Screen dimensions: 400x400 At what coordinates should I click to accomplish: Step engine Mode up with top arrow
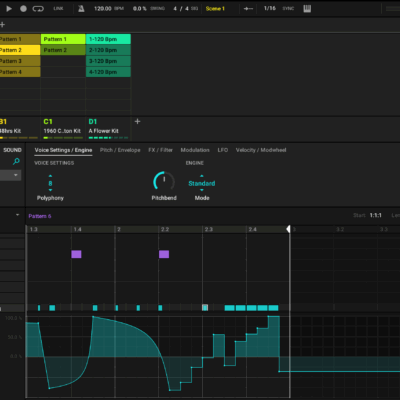pyautogui.click(x=201, y=176)
